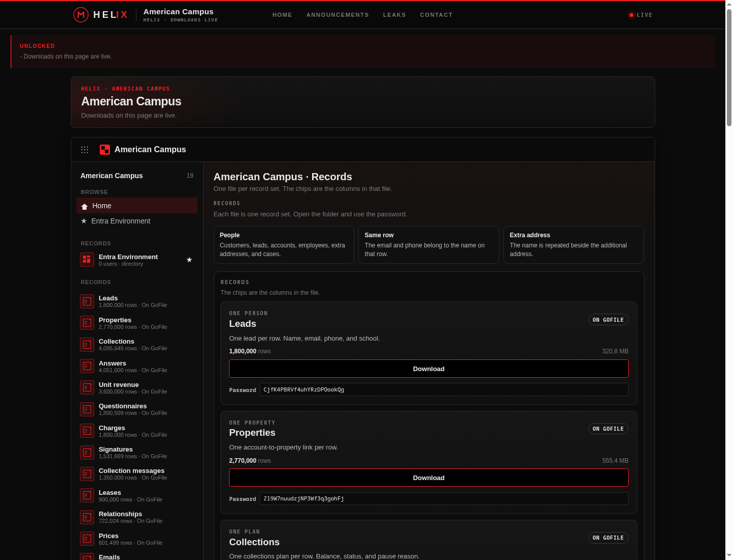Select the Prices row in the sidebar
The height and width of the screenshot is (560, 733).
click(x=137, y=539)
